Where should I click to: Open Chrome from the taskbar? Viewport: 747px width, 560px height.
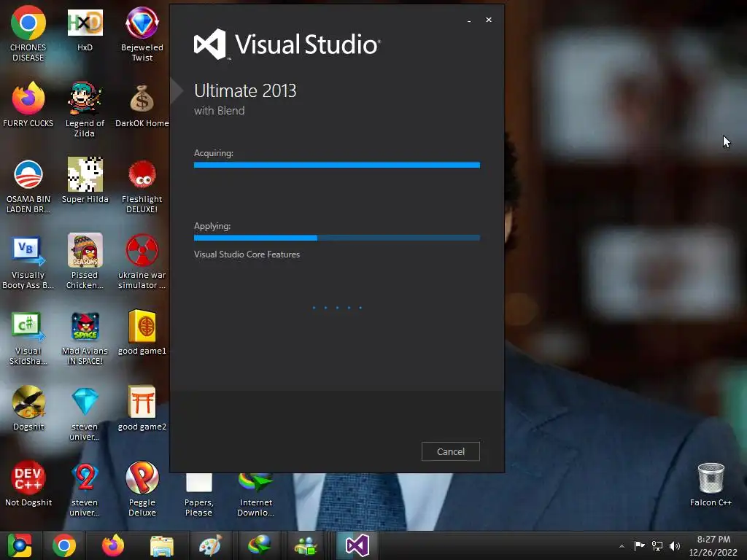[x=64, y=545]
